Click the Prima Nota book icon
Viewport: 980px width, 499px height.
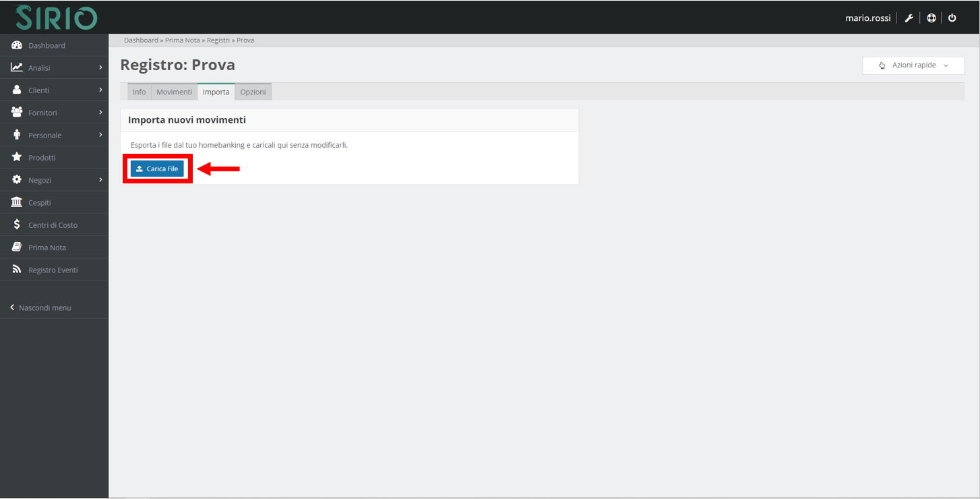coord(17,247)
